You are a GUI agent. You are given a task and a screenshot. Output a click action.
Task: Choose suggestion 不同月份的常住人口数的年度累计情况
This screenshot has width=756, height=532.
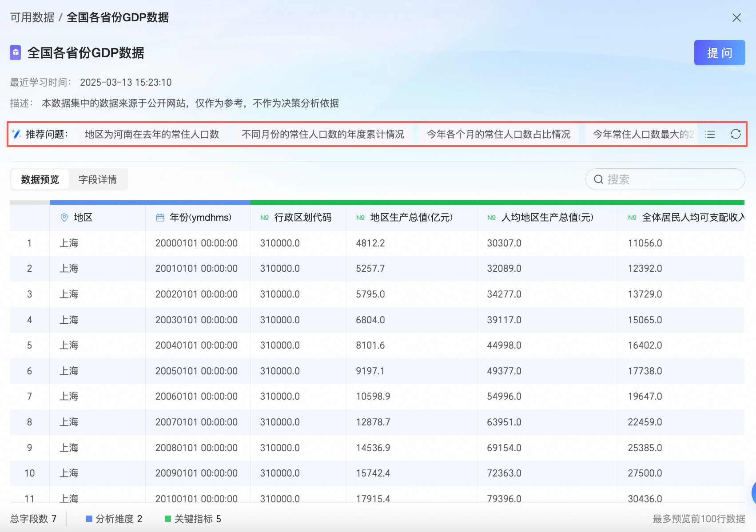(x=322, y=134)
